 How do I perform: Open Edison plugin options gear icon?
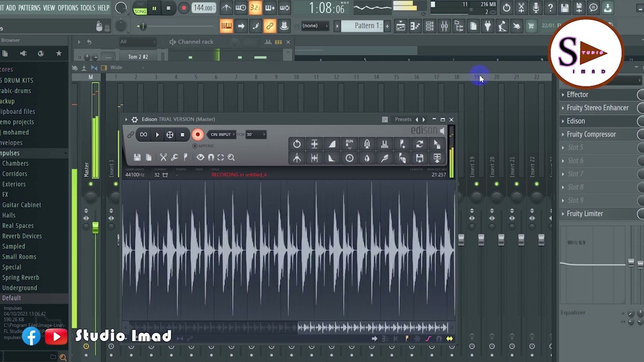click(134, 119)
